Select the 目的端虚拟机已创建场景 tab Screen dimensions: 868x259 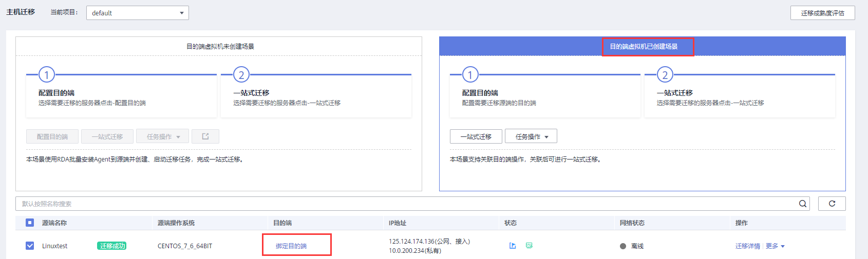click(x=644, y=46)
